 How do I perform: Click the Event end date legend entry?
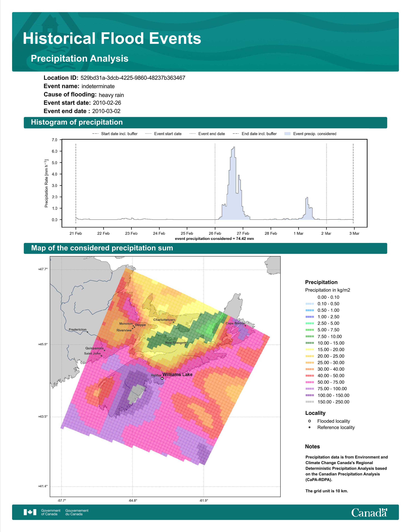coord(207,134)
